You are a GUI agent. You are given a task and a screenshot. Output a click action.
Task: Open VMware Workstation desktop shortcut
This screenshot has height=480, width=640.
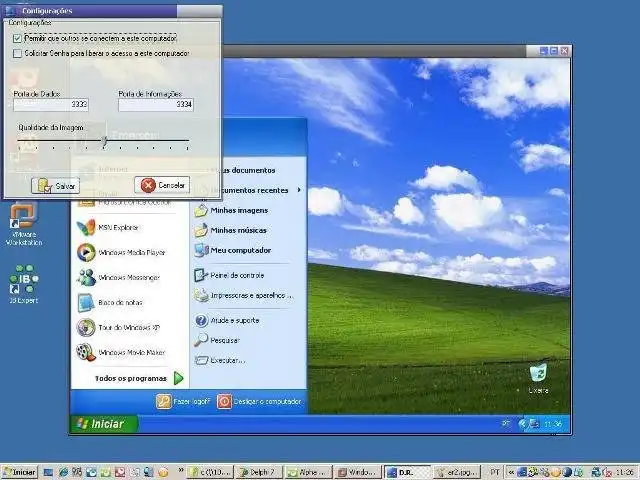pos(24,223)
